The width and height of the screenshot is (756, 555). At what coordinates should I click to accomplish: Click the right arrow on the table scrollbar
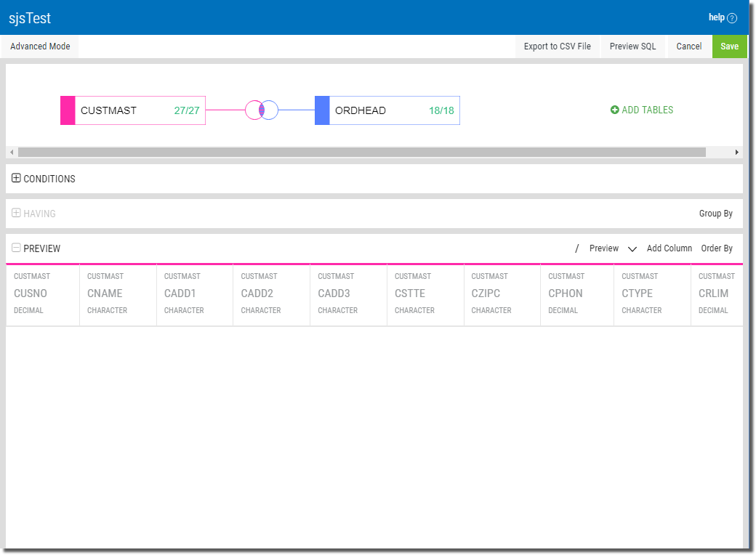pos(737,152)
